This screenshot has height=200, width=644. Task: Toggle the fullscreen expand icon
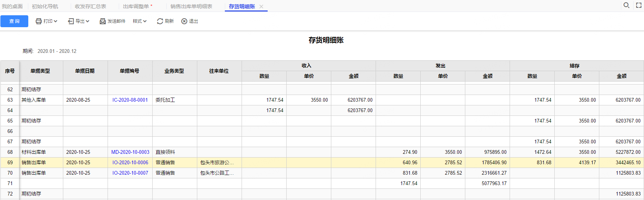pos(639,5)
